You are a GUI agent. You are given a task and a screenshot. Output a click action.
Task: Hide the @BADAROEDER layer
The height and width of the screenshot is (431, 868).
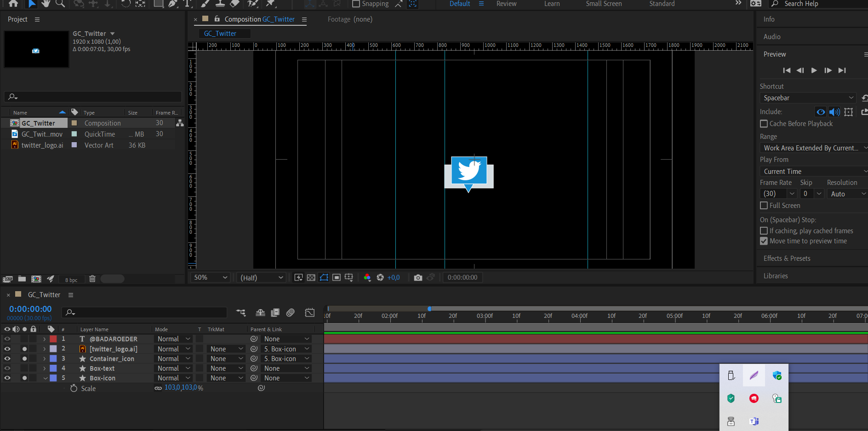coord(7,339)
